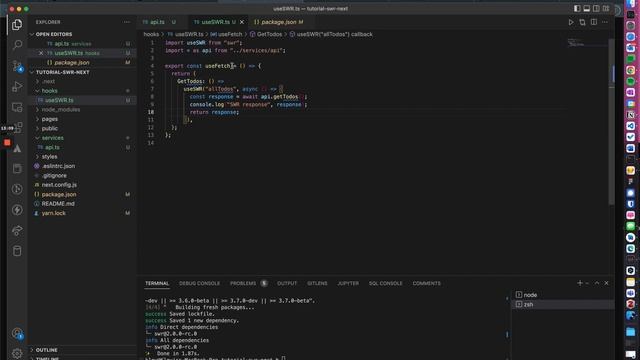Open the Source Control view

pos(17,66)
